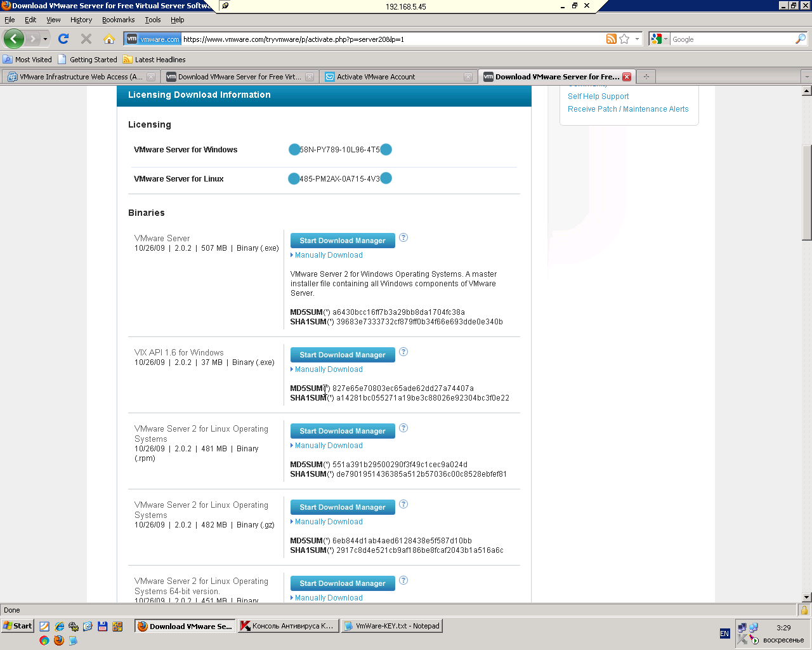Click Manually Download for Linux gz binary

pos(329,522)
